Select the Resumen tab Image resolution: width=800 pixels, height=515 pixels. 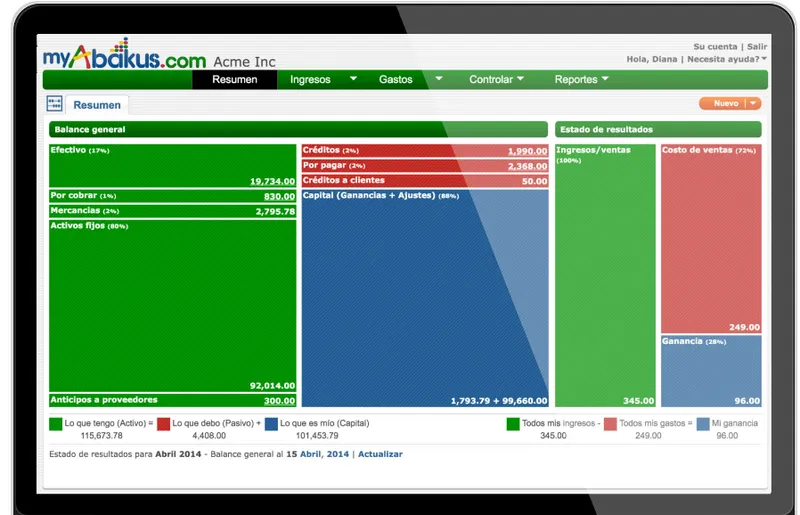97,105
